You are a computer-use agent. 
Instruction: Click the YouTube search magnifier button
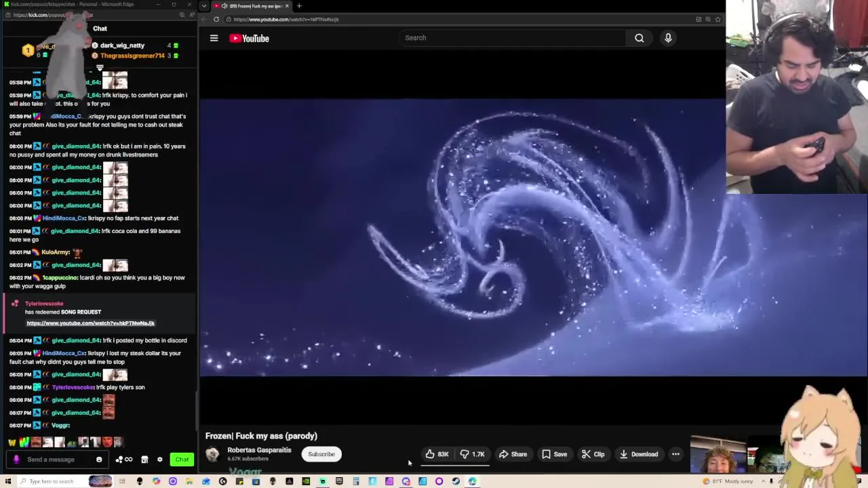coord(639,38)
